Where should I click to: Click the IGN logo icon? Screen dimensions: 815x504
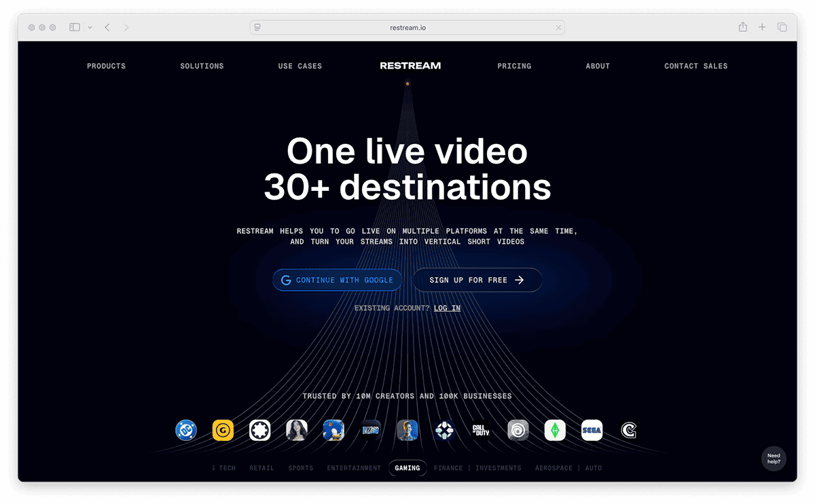[x=444, y=430]
